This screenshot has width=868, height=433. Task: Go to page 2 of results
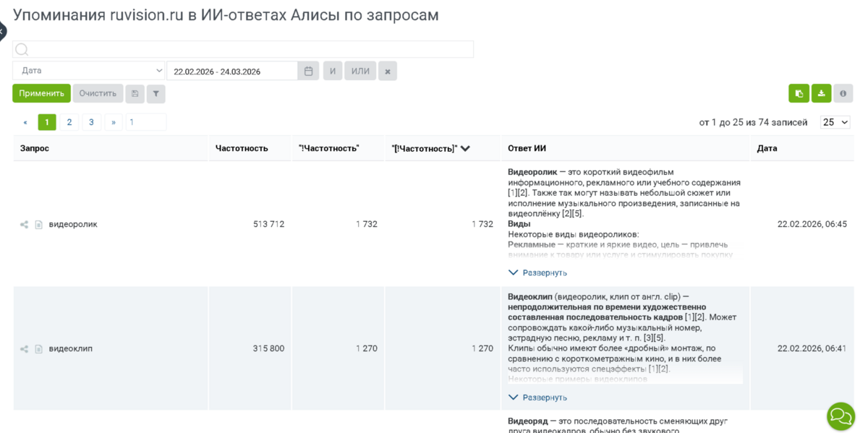[x=69, y=122]
